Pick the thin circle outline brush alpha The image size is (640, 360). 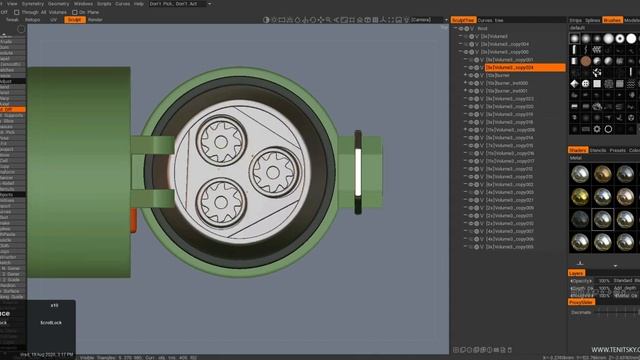(608, 129)
